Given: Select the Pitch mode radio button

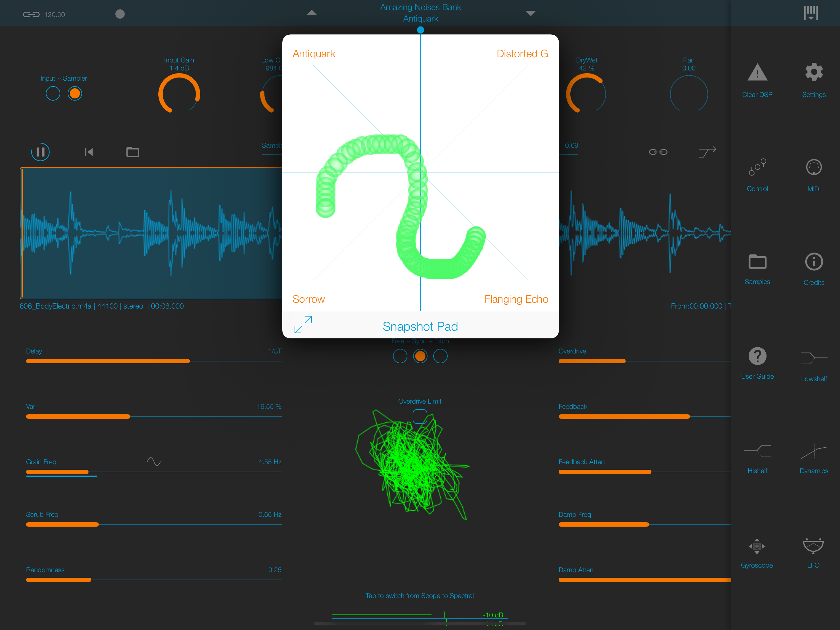Looking at the screenshot, I should coord(440,356).
